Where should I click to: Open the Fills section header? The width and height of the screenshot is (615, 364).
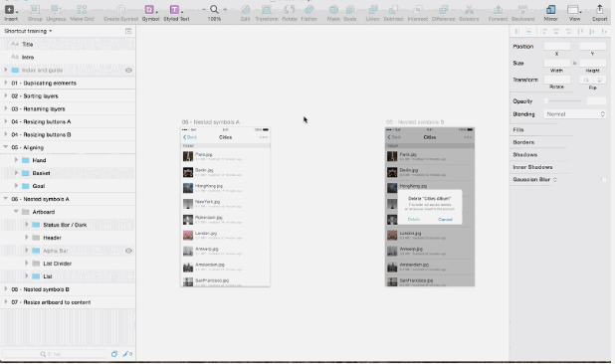pos(518,129)
